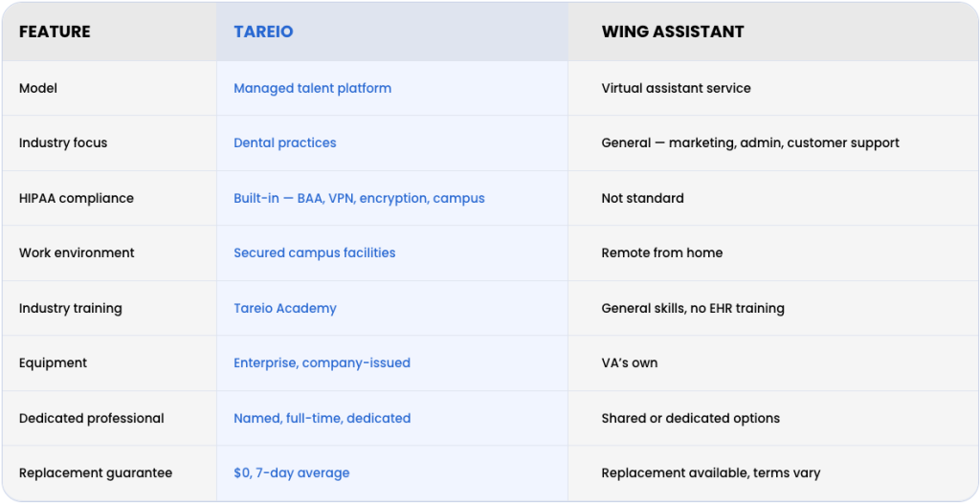The width and height of the screenshot is (980, 503).
Task: Select the 'Industry training' row label
Action: coord(71,308)
